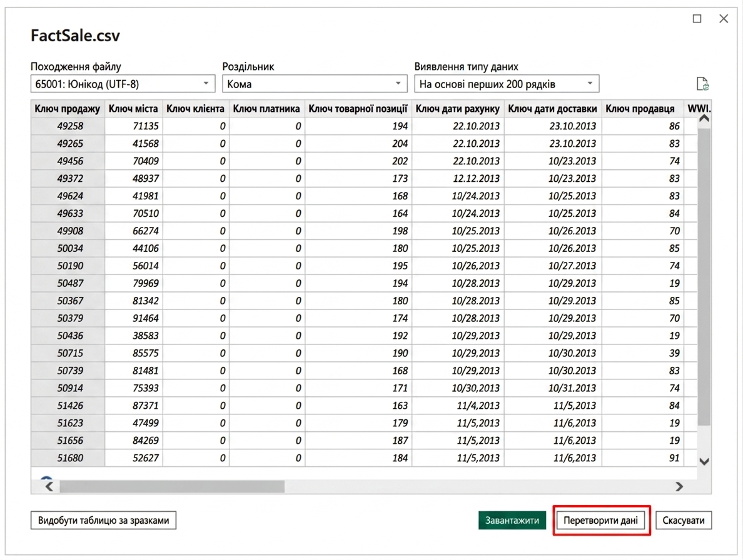Click cell 204 in Ключ товарної позиції
Viewport: 743px width, 560px height.
358,143
